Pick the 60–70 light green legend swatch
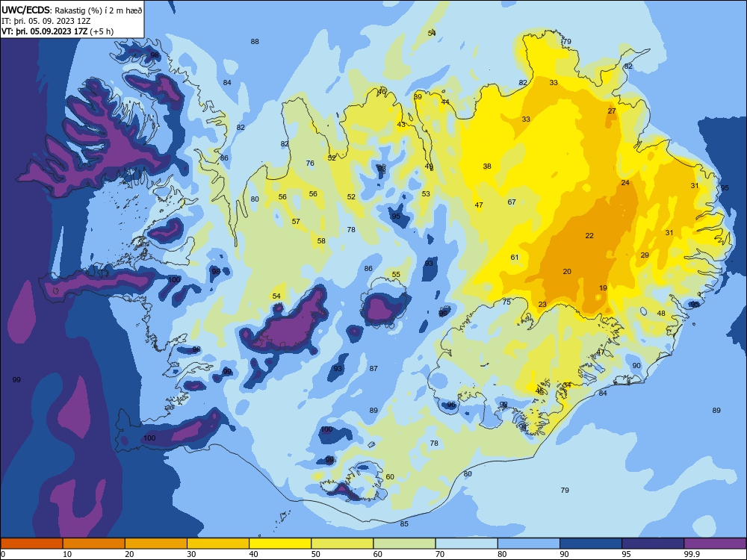Screen dimensions: 747x560 point(404,544)
